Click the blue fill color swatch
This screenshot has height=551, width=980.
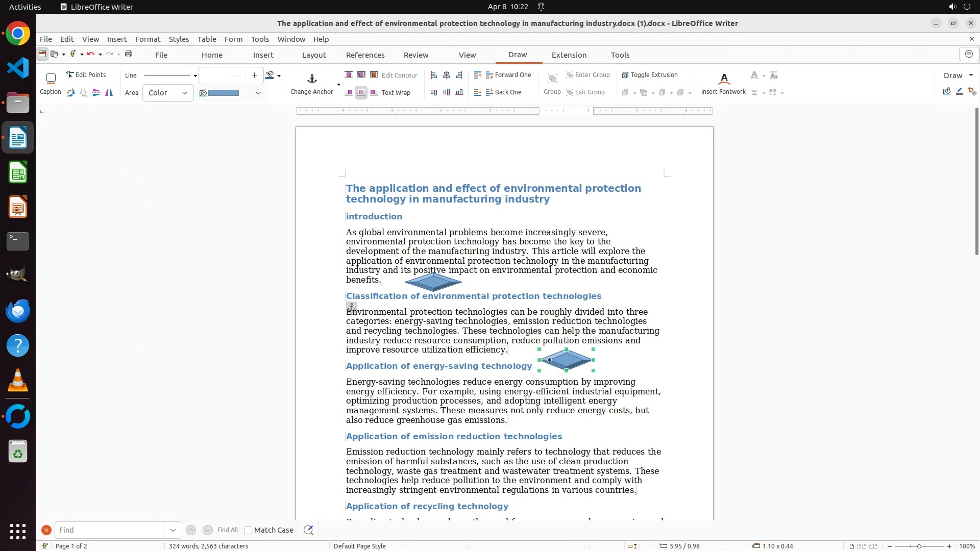[x=224, y=93]
